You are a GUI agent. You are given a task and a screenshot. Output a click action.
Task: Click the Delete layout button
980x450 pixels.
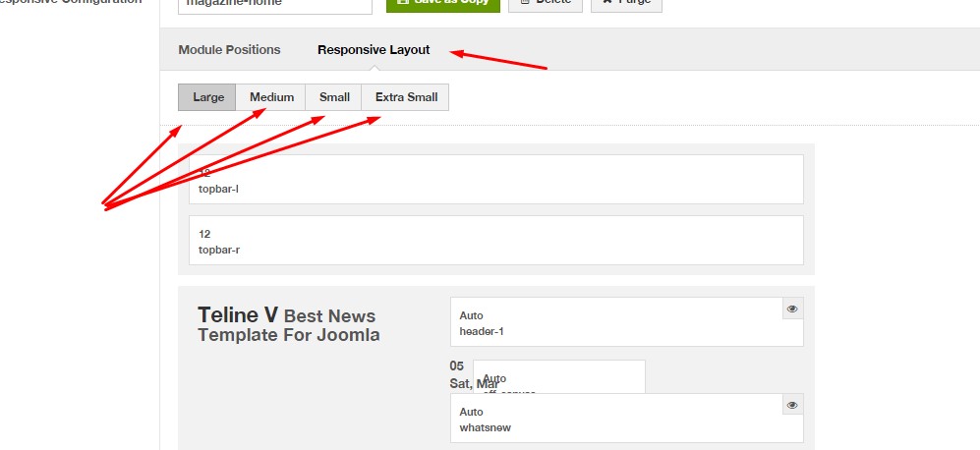545,4
